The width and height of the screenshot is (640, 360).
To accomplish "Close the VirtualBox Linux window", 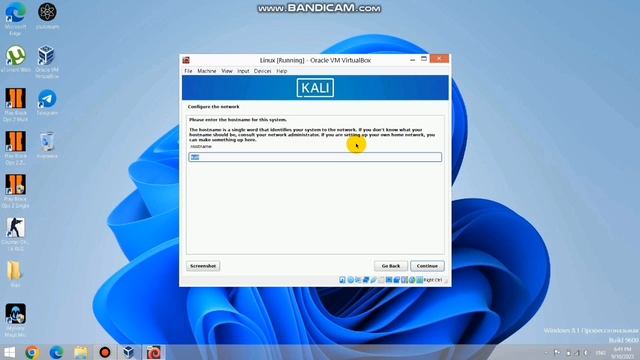I will (439, 59).
